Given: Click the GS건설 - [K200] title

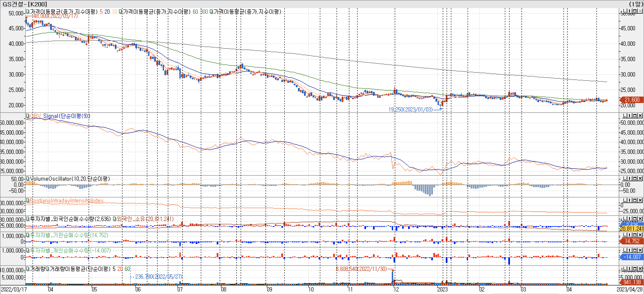Looking at the screenshot, I should pos(24,4).
